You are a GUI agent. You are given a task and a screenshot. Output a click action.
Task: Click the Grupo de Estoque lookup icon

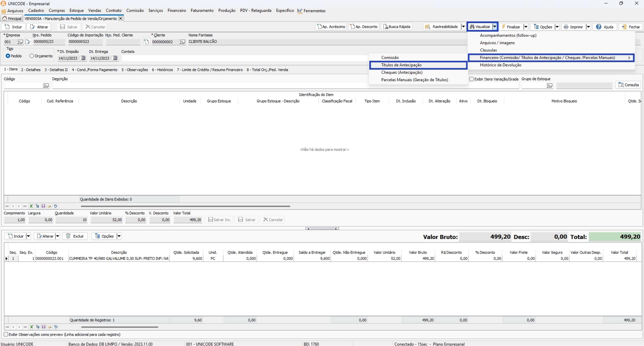click(x=549, y=86)
